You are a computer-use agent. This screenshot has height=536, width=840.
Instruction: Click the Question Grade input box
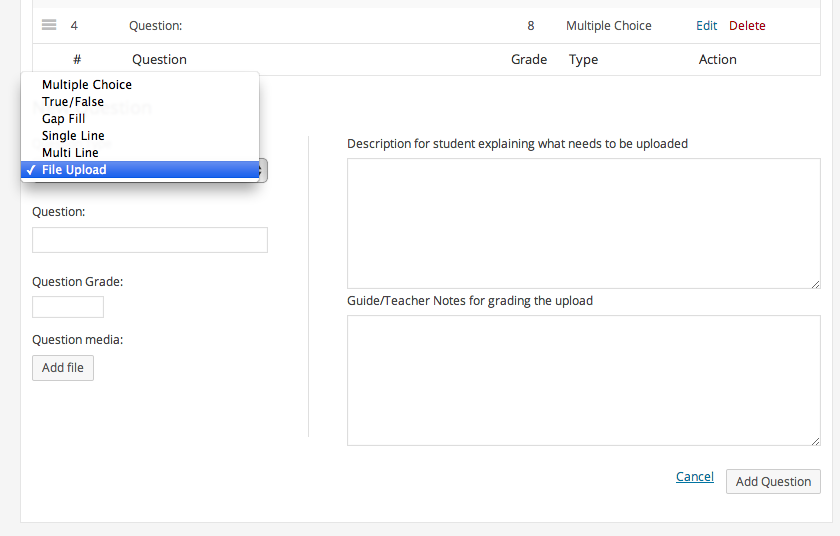[x=68, y=307]
